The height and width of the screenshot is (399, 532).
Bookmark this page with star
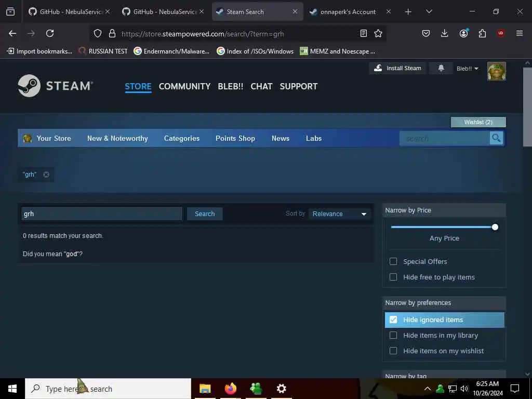pos(378,33)
